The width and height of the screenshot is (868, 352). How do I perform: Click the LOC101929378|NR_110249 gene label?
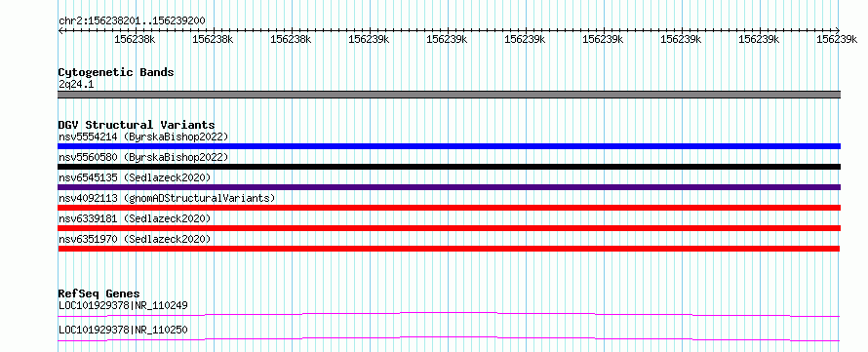[x=123, y=305]
